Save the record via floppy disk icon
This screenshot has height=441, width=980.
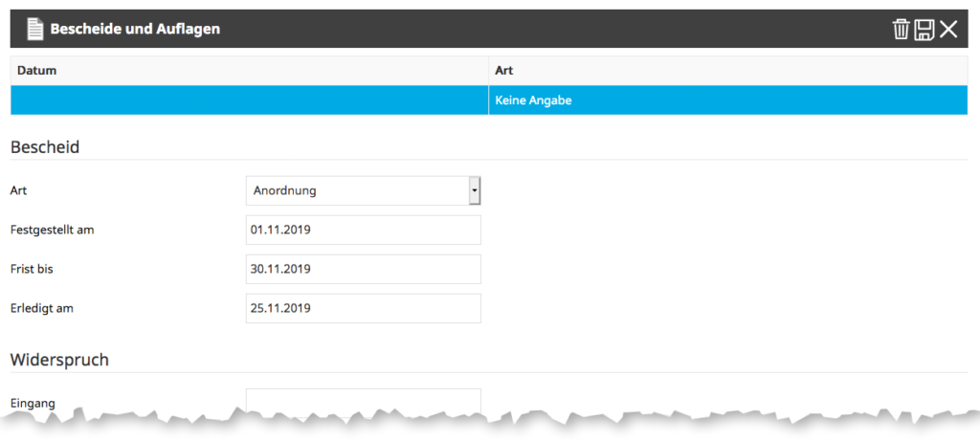point(924,30)
